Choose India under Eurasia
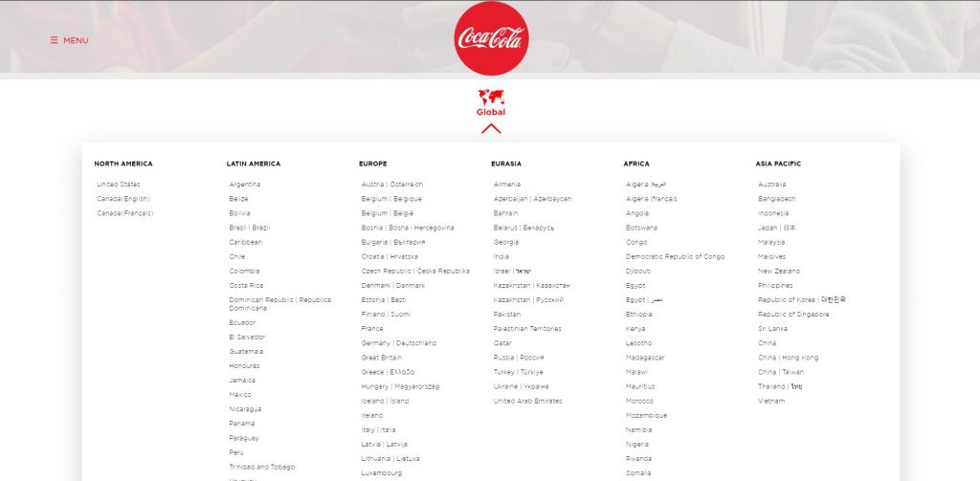This screenshot has width=980, height=481. (x=501, y=256)
